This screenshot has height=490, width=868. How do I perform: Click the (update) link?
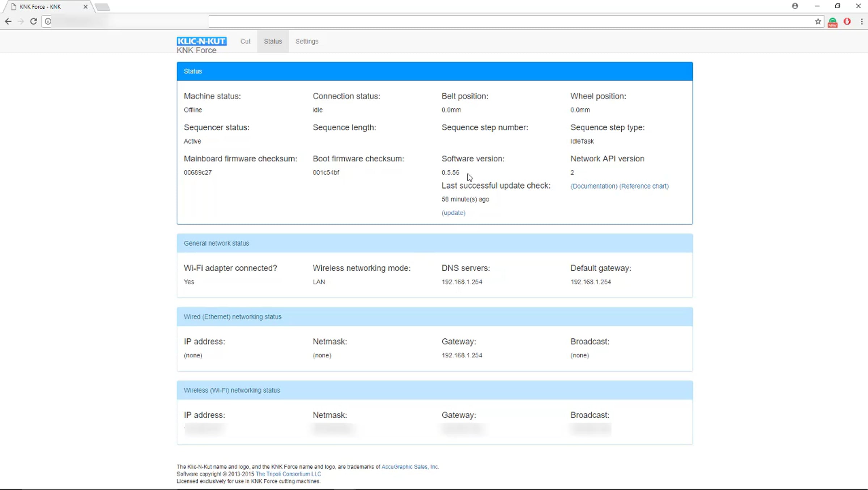(x=453, y=213)
